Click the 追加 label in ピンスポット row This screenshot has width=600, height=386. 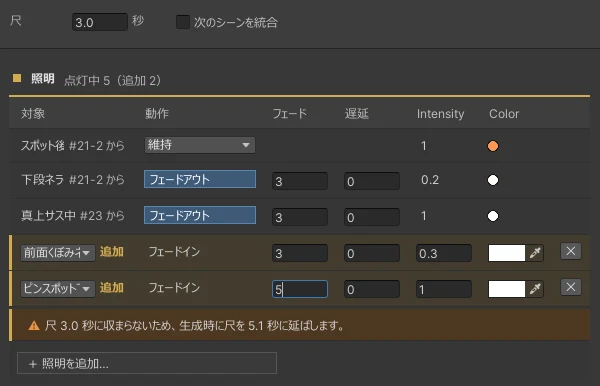pyautogui.click(x=112, y=288)
